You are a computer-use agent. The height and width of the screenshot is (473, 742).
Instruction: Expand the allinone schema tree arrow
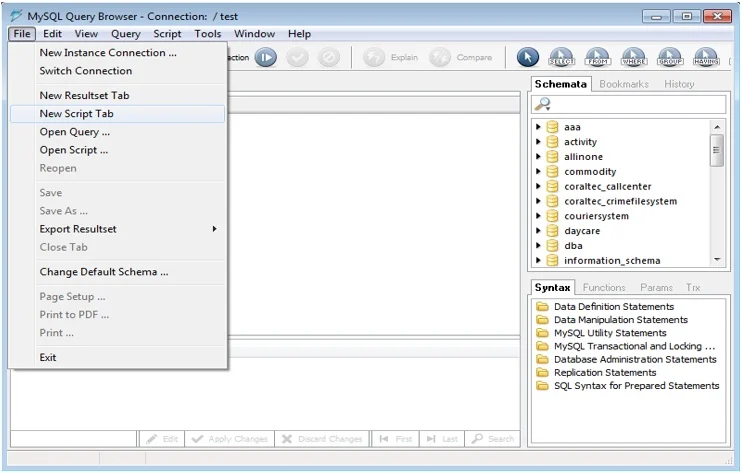(x=538, y=157)
